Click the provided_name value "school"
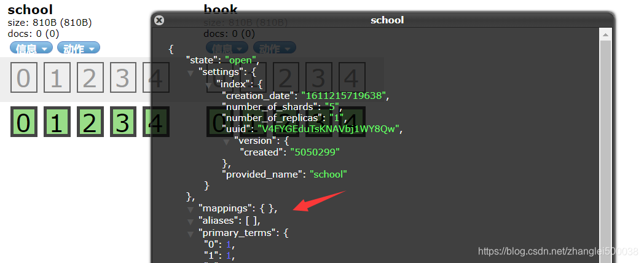Image resolution: width=644 pixels, height=263 pixels. (x=328, y=175)
